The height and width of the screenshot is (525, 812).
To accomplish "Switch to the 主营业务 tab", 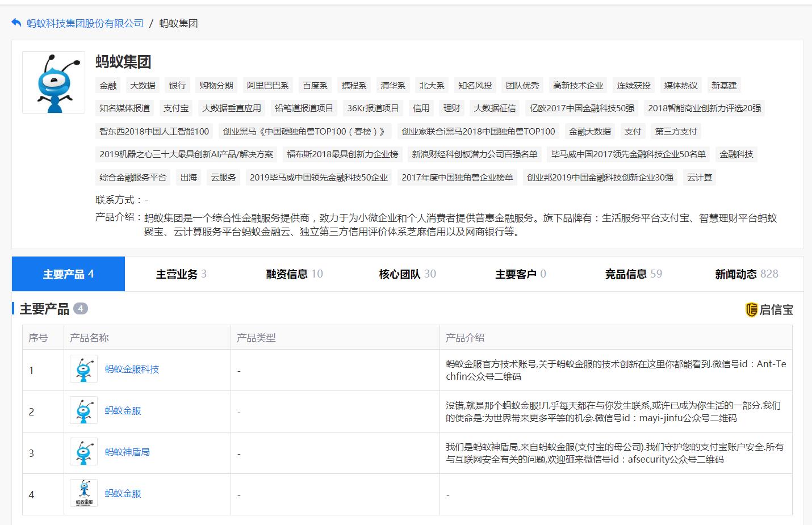I will (x=180, y=274).
